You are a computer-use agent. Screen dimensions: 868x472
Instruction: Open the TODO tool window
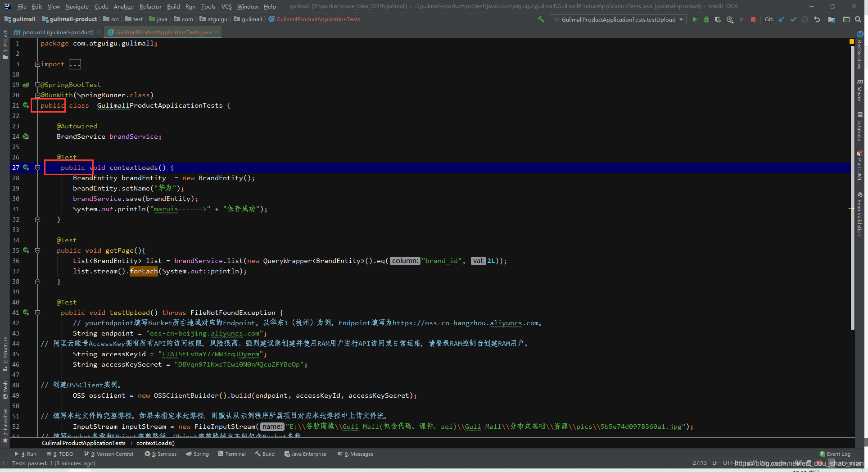pyautogui.click(x=60, y=454)
